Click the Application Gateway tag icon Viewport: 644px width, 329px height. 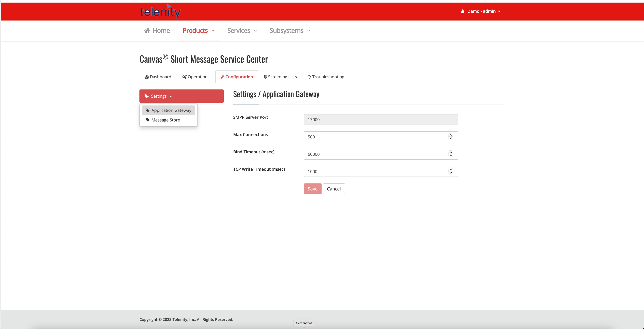pyautogui.click(x=148, y=110)
